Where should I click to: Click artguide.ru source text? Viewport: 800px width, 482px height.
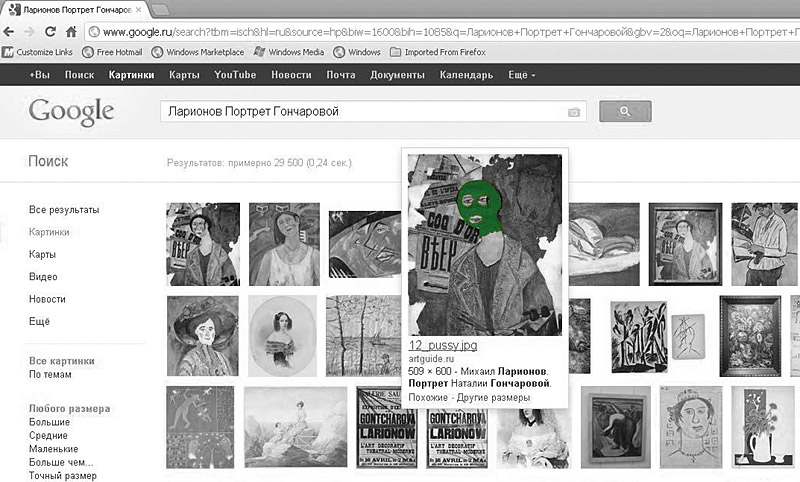(x=431, y=359)
